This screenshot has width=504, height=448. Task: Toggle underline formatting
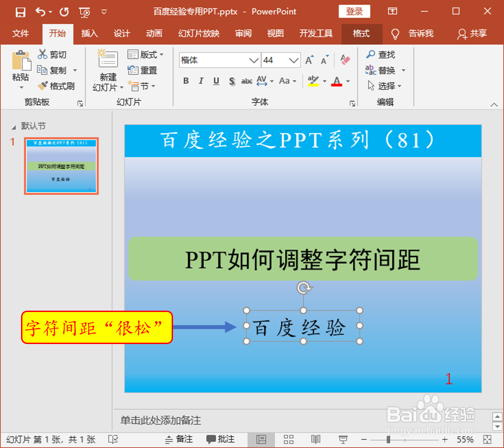click(216, 81)
